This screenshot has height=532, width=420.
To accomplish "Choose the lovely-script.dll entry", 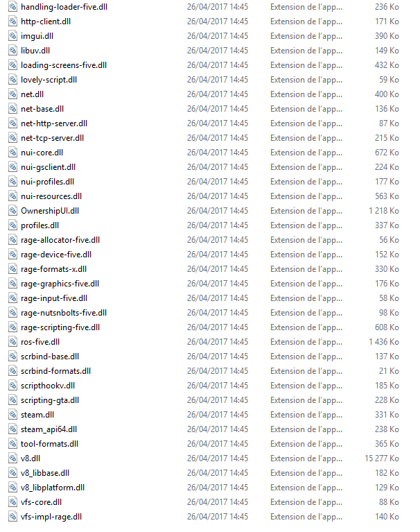I will point(49,80).
